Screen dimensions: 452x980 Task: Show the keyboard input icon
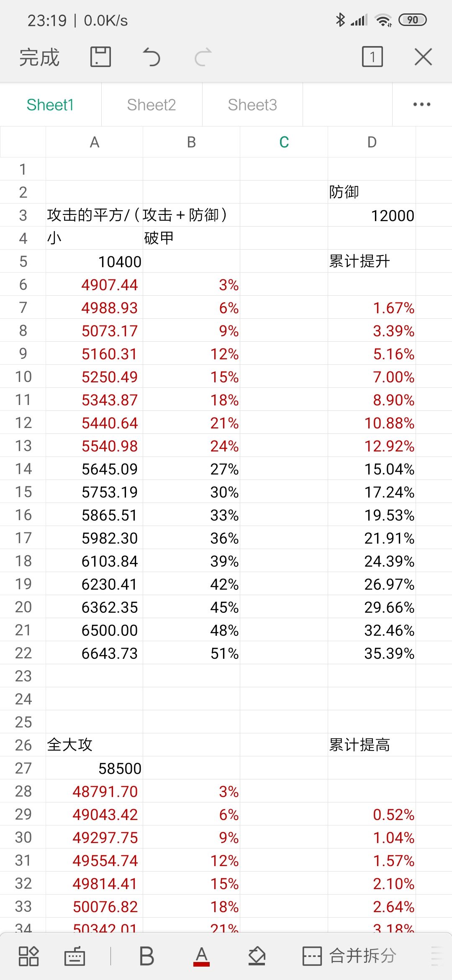(x=75, y=956)
